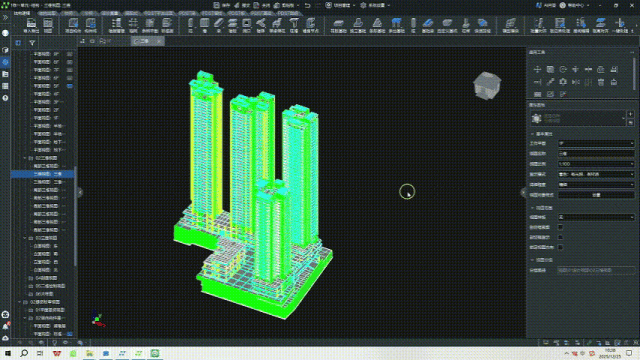The height and width of the screenshot is (360, 640).
Task: Select the Column tool in ribbon
Action: (190, 25)
